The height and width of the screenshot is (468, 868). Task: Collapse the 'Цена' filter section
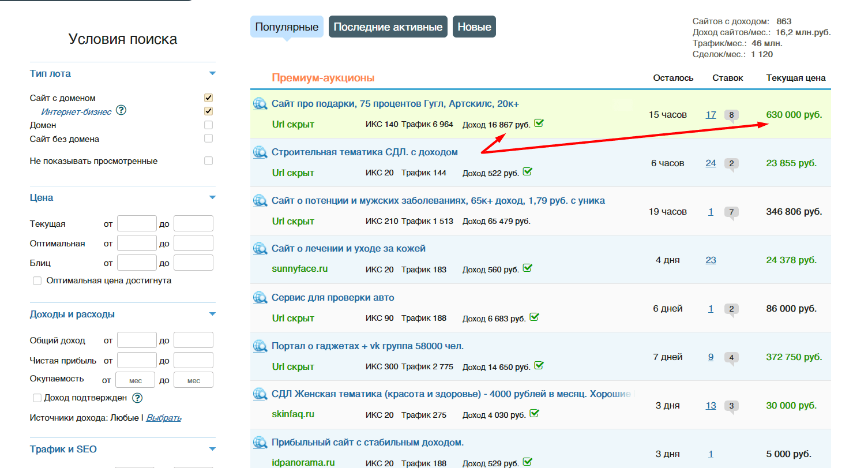[x=212, y=197]
